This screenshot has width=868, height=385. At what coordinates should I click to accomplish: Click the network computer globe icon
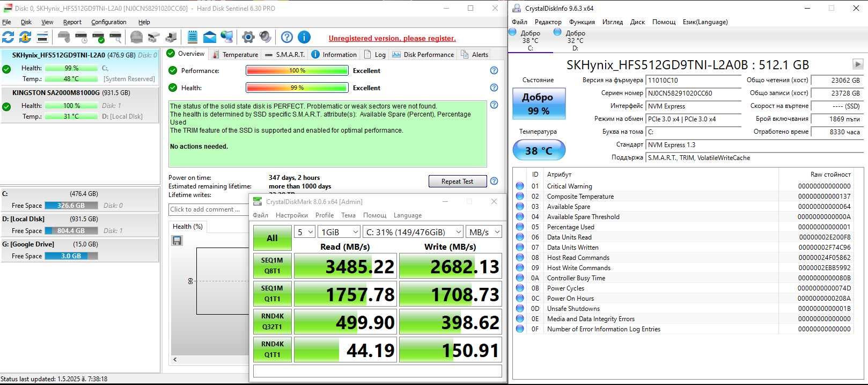[x=227, y=37]
